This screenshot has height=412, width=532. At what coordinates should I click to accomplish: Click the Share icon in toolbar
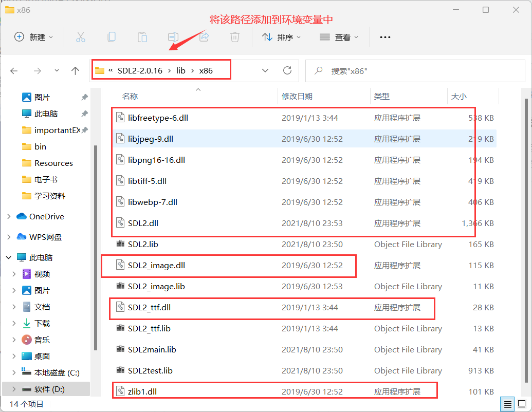coord(204,37)
